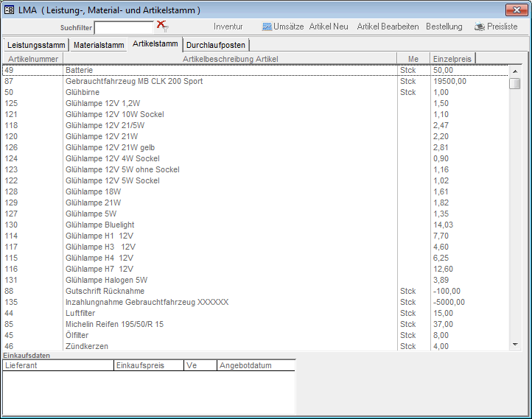Image resolution: width=532 pixels, height=419 pixels.
Task: Clear the search filter with red X icon
Action: coord(161,26)
